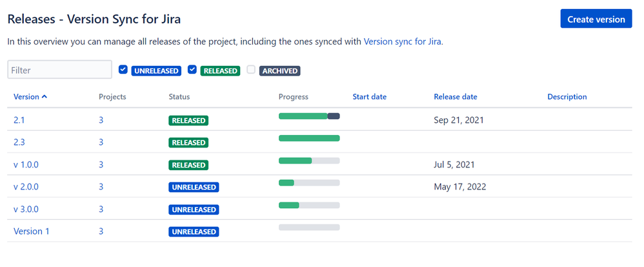Open projects count for version 2.1
The image size is (644, 267).
[x=101, y=120]
